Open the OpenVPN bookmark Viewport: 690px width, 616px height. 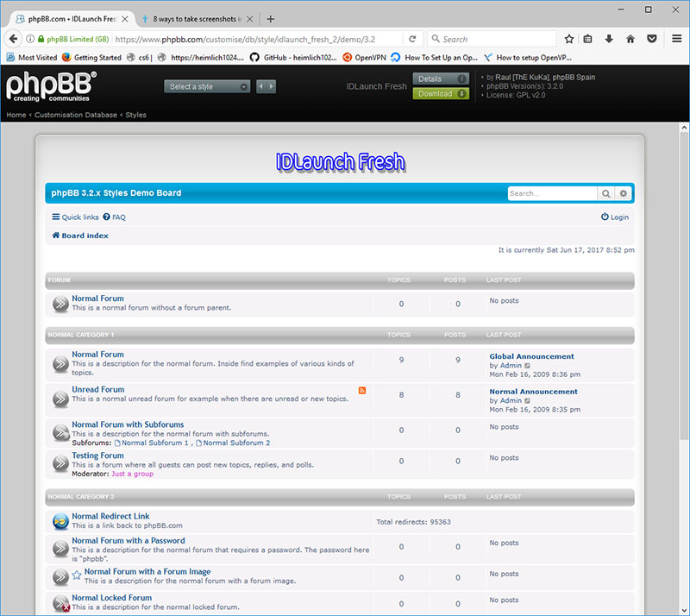(364, 57)
